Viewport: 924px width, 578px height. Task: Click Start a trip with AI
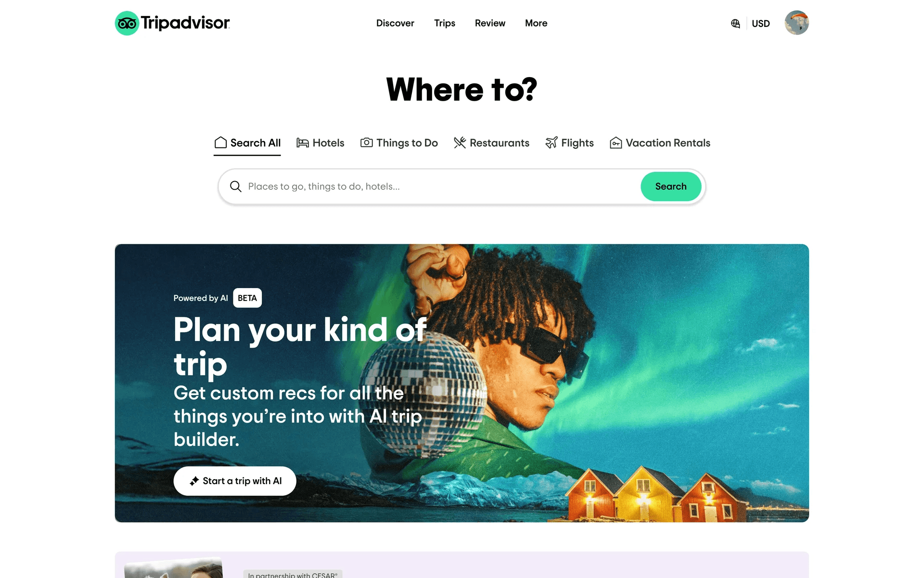click(235, 481)
